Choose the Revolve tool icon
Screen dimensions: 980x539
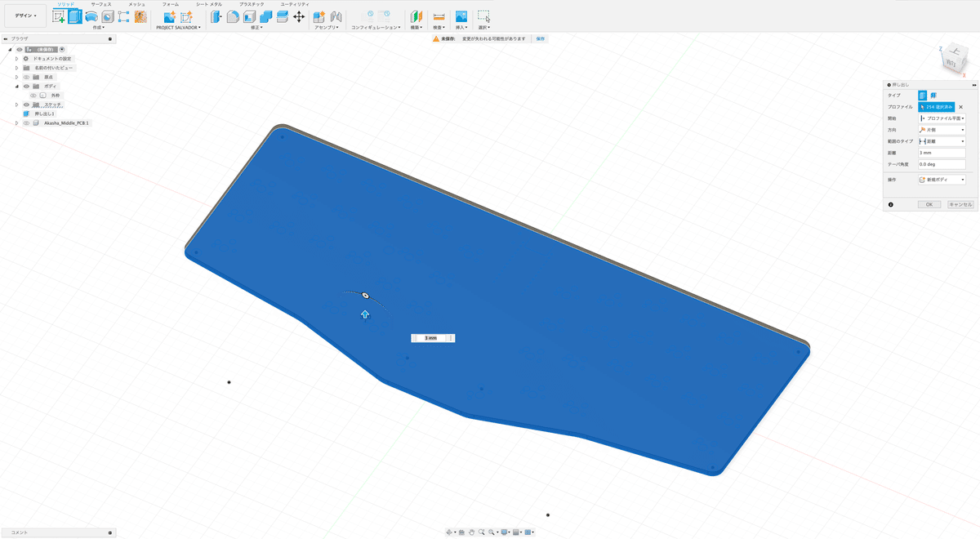[x=91, y=16]
